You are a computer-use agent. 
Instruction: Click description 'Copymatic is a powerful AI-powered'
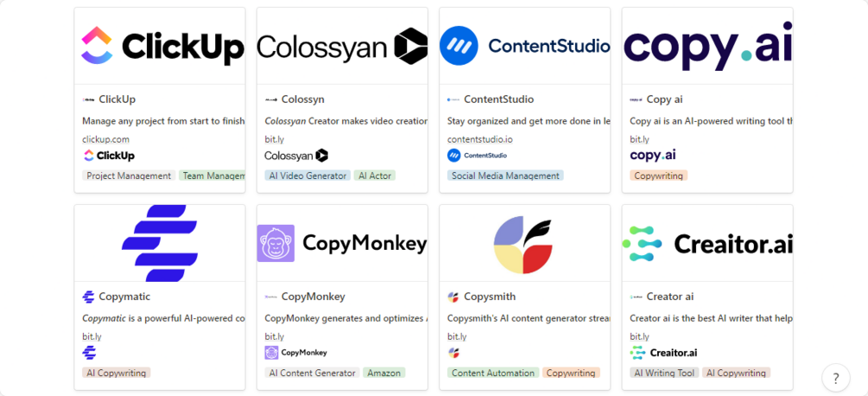point(164,318)
